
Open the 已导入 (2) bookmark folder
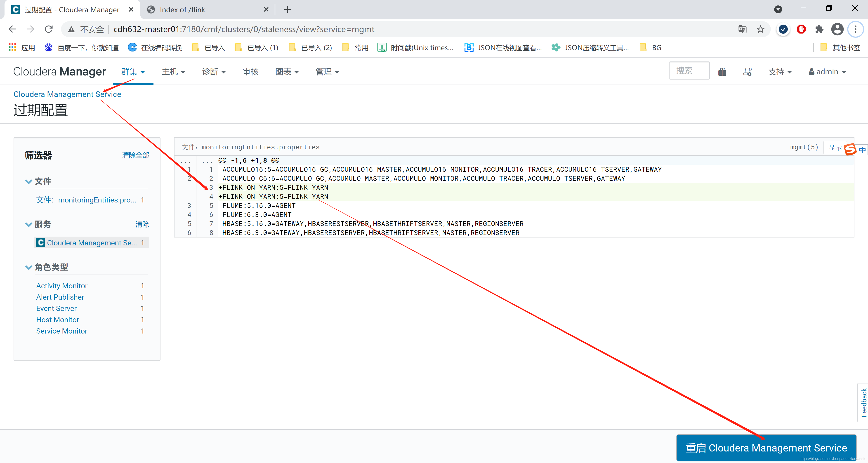pos(310,47)
